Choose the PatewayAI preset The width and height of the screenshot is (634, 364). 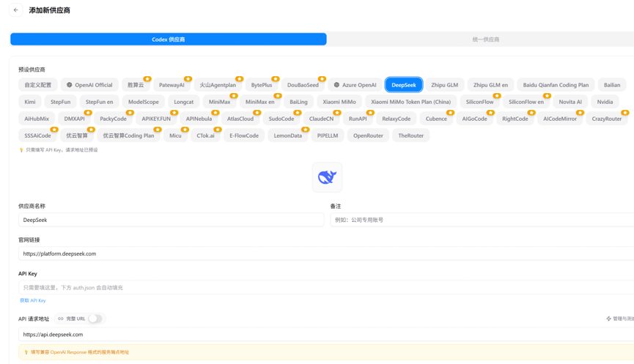[x=172, y=85]
